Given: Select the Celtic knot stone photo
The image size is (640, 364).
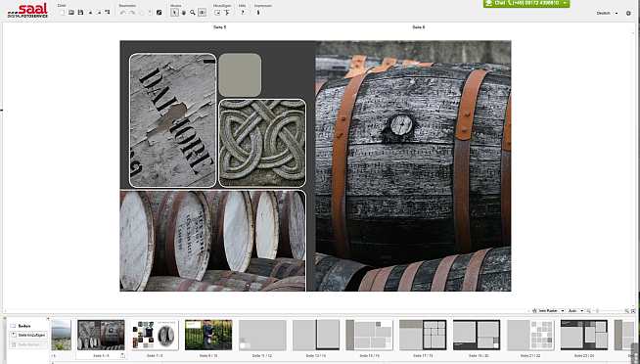Looking at the screenshot, I should point(262,143).
